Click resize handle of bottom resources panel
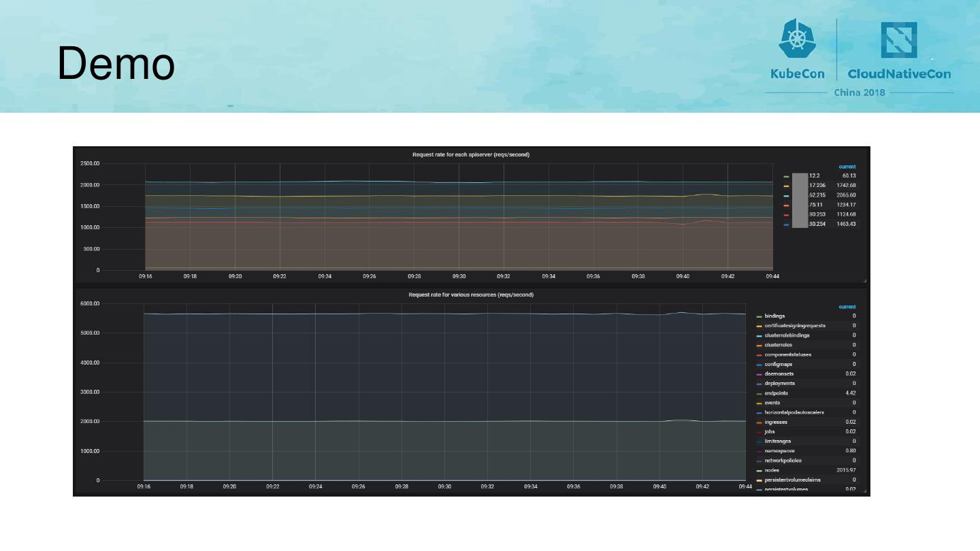 865,492
